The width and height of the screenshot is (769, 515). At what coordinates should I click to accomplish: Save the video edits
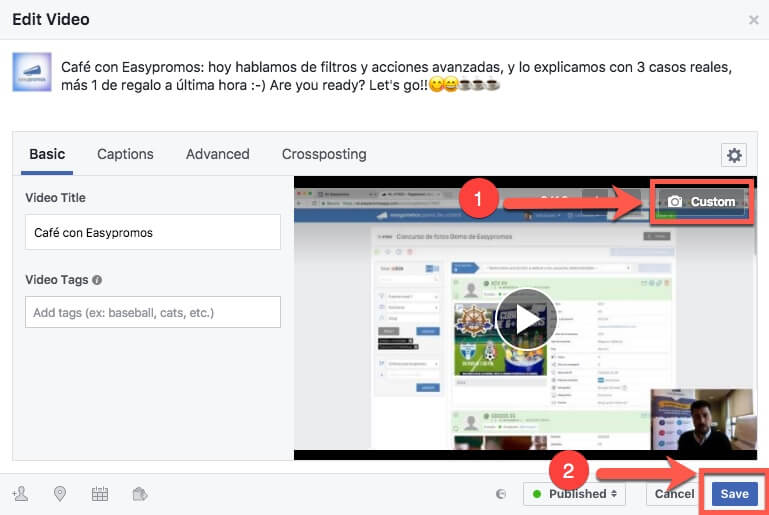coord(734,494)
